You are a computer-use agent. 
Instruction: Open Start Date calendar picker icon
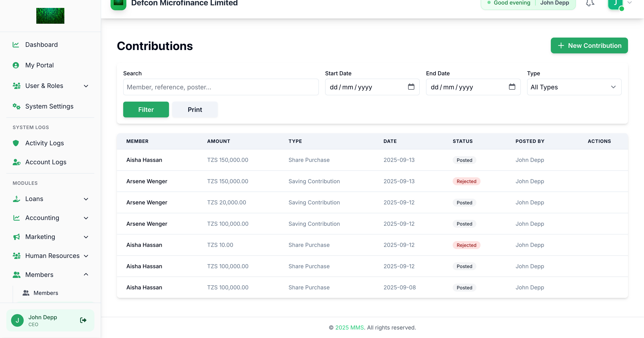(x=411, y=87)
